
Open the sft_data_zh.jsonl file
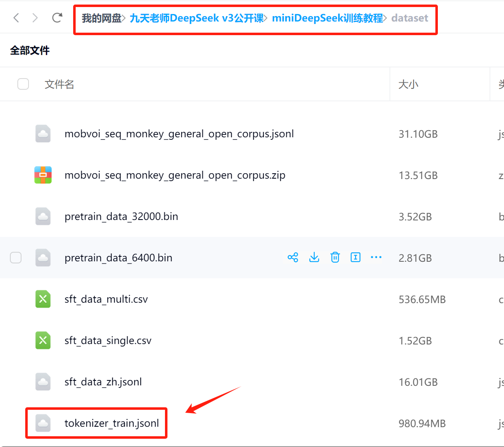click(x=103, y=382)
